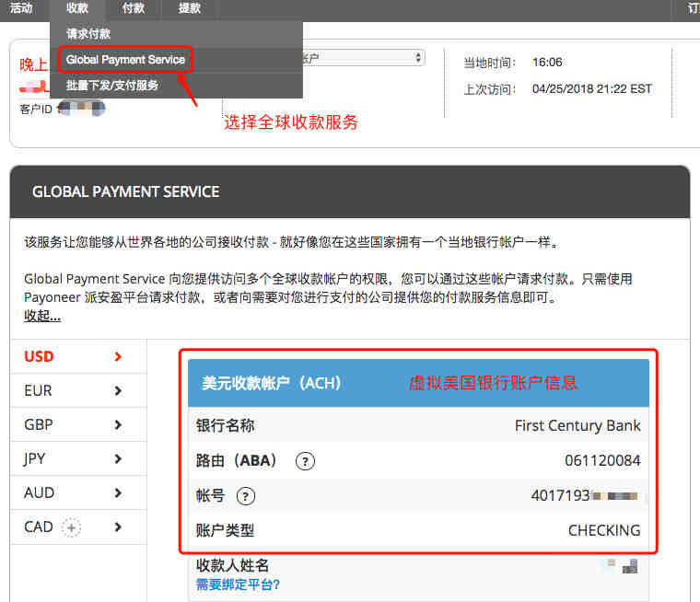Select the EUR currency tab

coord(78,390)
